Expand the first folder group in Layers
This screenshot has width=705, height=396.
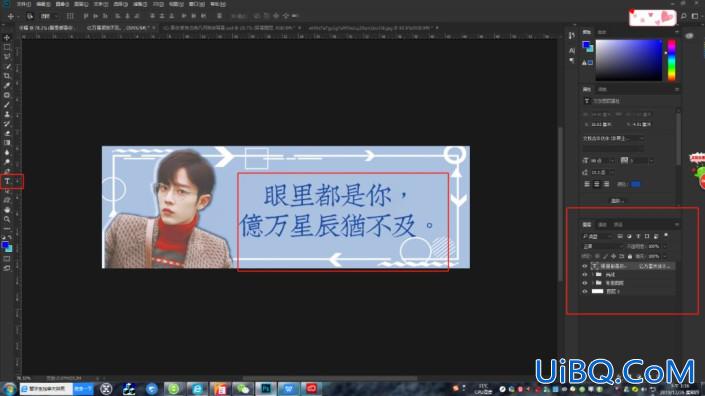[593, 275]
